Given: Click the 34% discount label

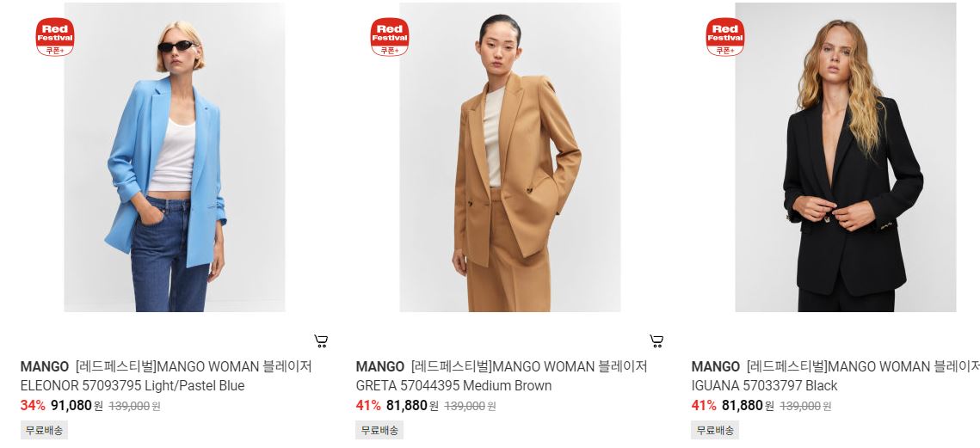Looking at the screenshot, I should 33,406.
